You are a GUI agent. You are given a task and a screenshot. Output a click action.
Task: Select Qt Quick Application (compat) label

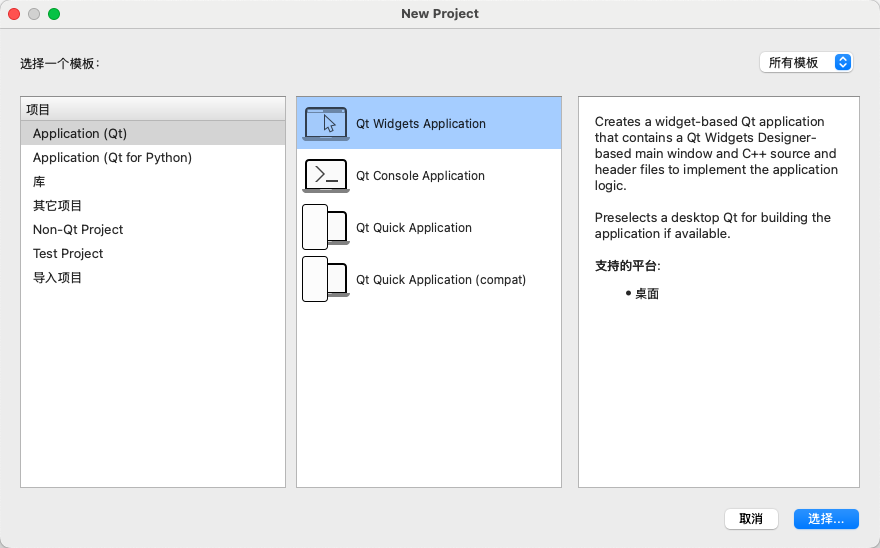(441, 280)
